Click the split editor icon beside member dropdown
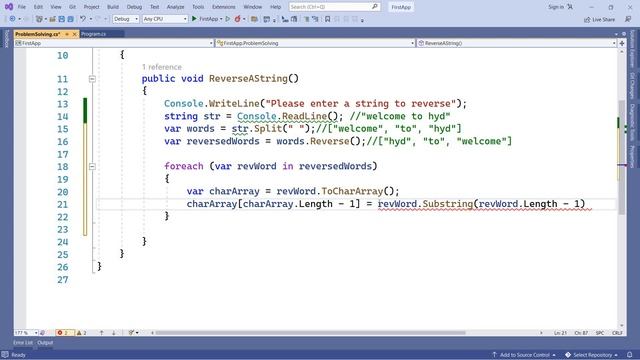 point(622,43)
